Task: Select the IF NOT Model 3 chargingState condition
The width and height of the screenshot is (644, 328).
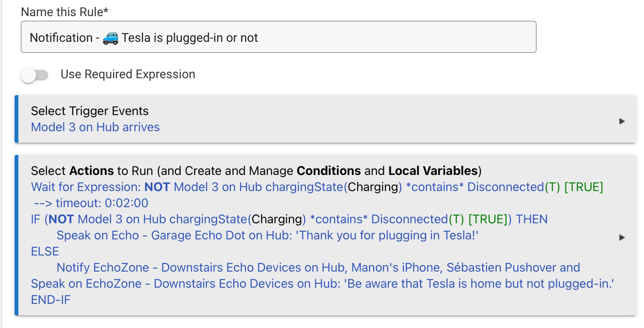Action: (289, 219)
